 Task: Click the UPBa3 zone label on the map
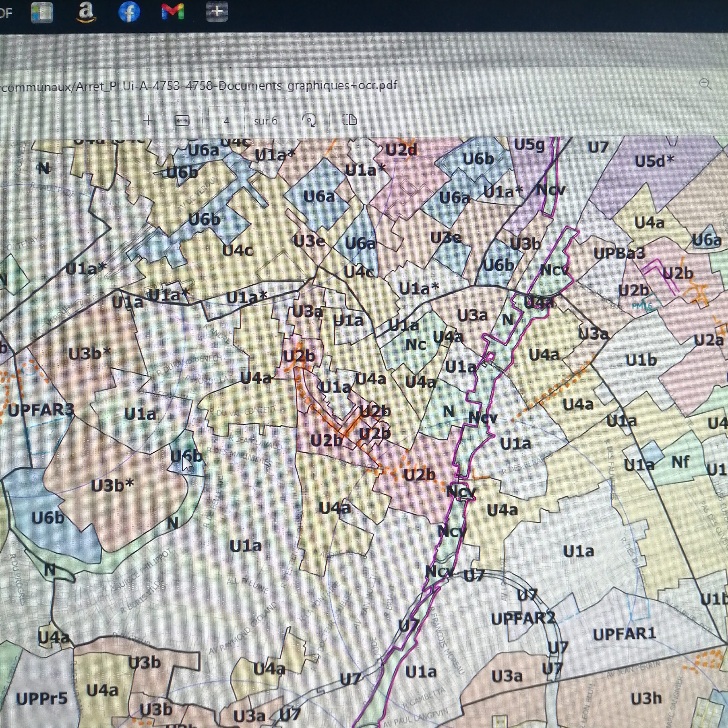click(619, 253)
